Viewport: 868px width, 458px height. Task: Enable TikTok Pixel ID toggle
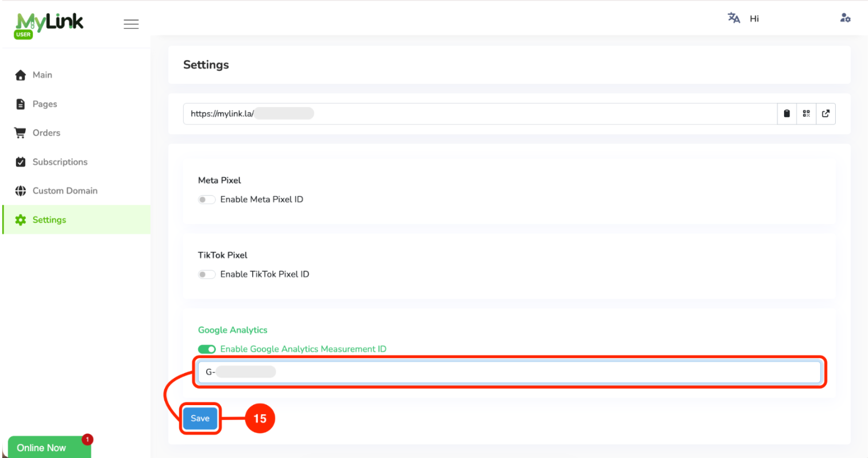[207, 274]
